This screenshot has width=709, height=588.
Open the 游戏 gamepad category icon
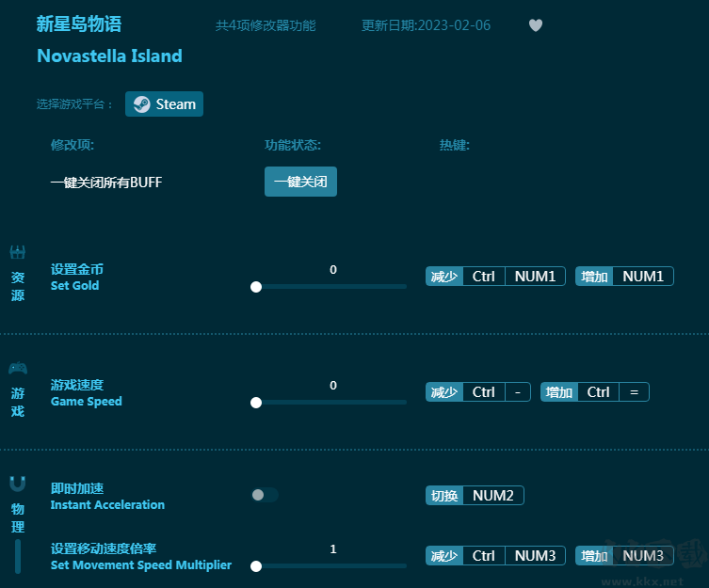pos(18,368)
